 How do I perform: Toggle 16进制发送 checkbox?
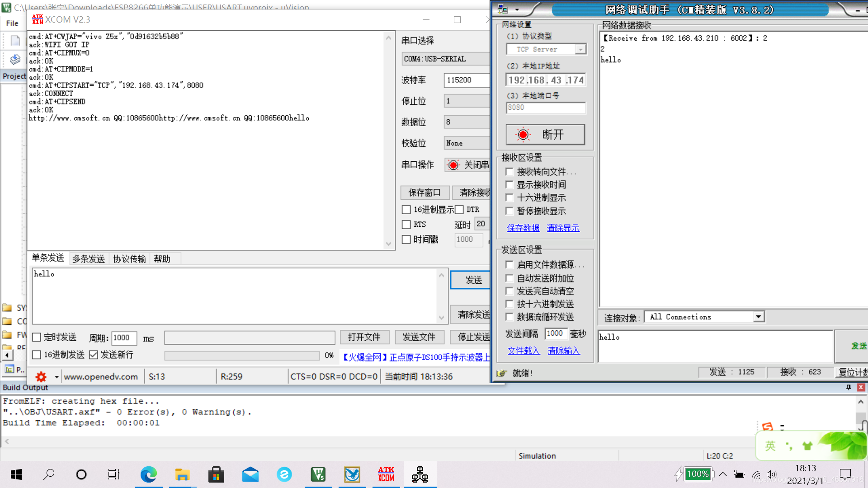(x=37, y=355)
